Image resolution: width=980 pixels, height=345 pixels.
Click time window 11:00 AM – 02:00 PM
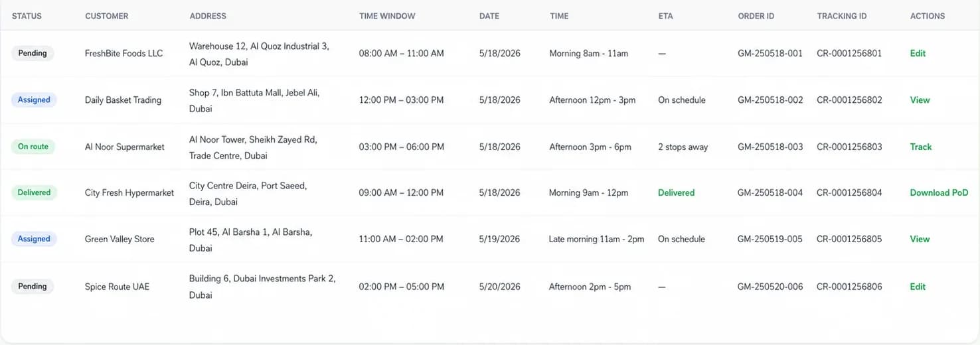click(401, 239)
